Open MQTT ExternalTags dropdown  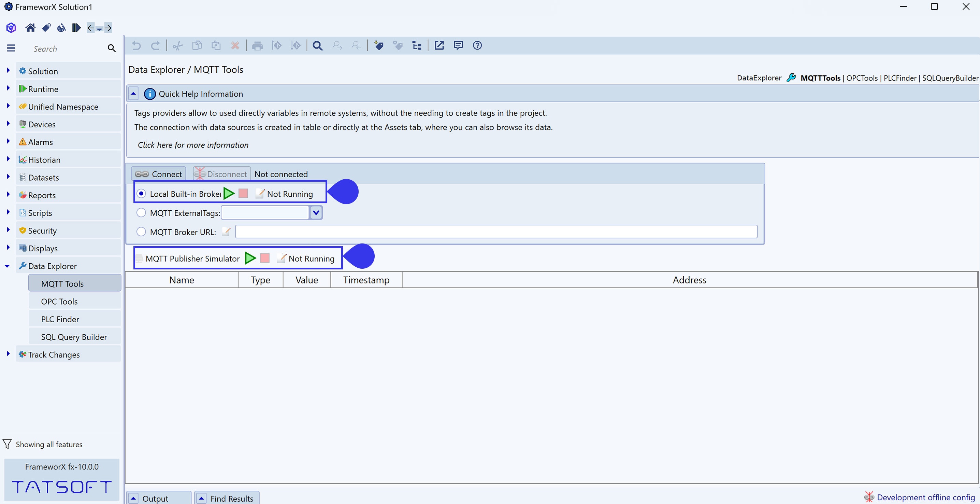pyautogui.click(x=316, y=212)
